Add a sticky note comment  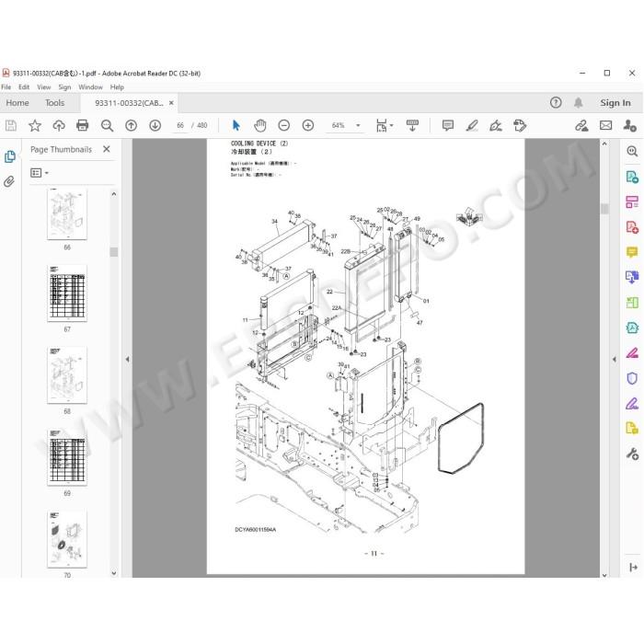448,125
